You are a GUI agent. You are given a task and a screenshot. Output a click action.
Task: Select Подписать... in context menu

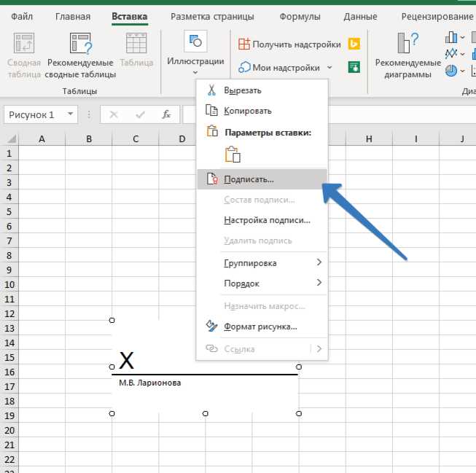click(262, 179)
